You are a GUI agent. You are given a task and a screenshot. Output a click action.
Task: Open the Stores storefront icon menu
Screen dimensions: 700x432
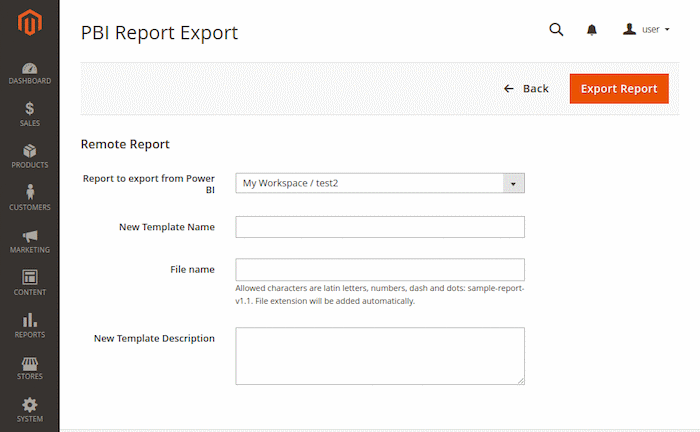tap(29, 368)
